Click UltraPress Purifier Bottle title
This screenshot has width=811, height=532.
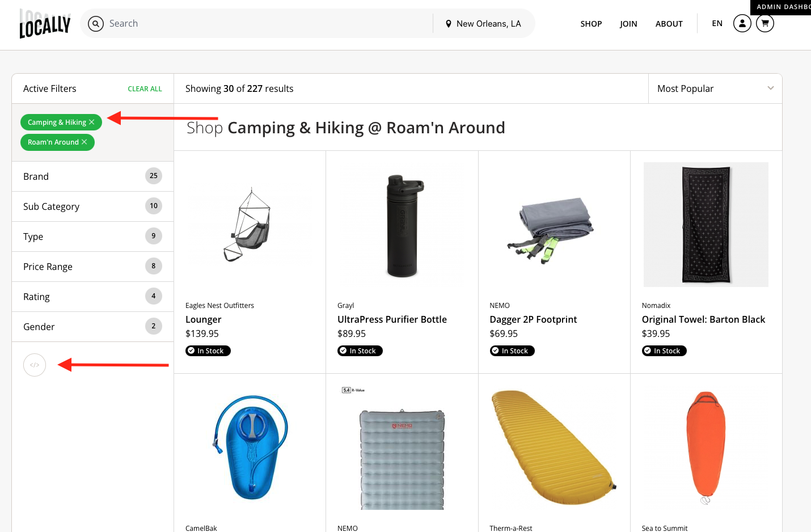392,319
